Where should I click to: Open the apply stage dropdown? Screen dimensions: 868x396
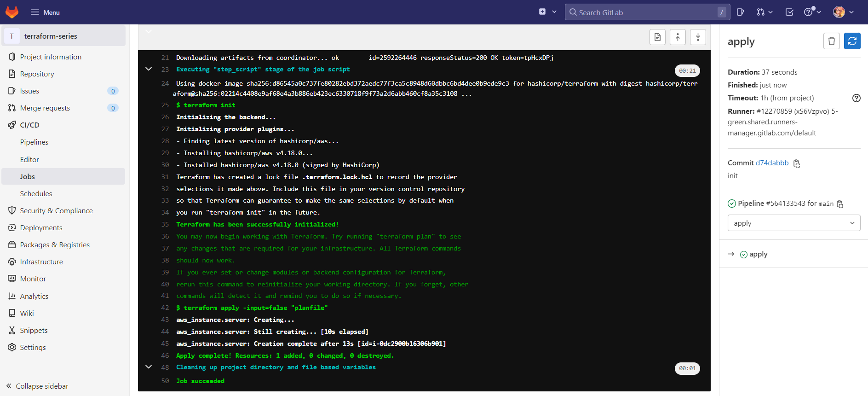(x=794, y=223)
